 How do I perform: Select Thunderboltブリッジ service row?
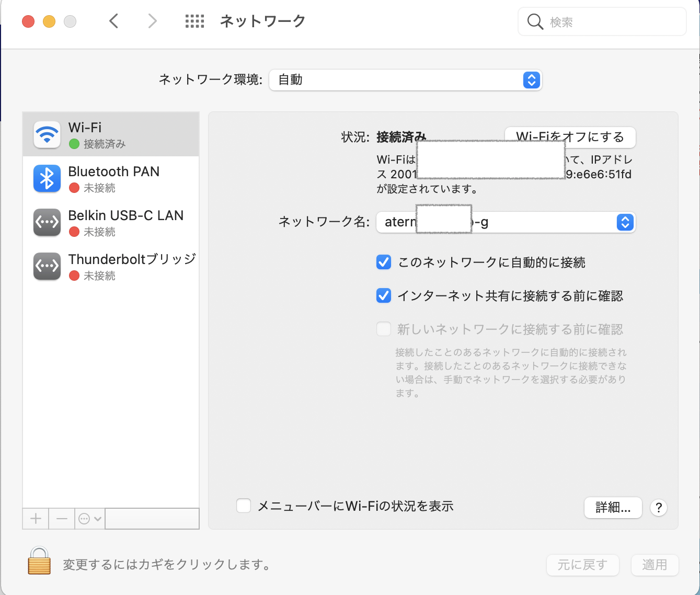tap(111, 266)
